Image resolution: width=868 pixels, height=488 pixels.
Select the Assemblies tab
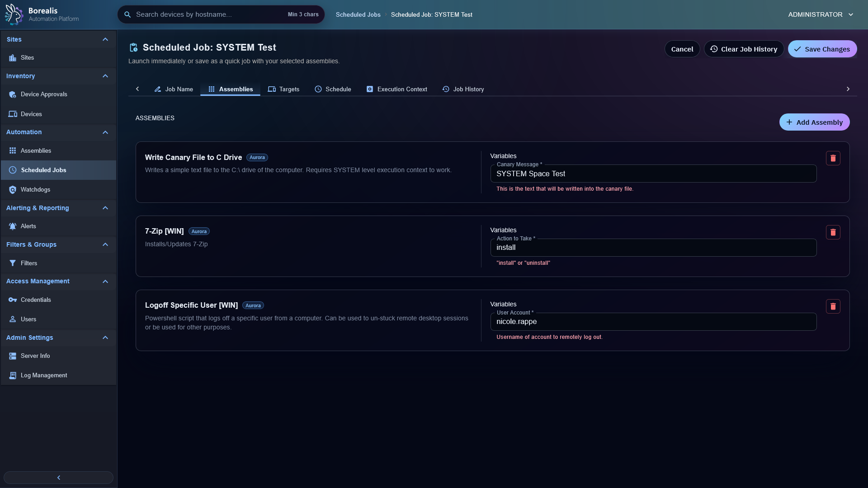pyautogui.click(x=230, y=89)
